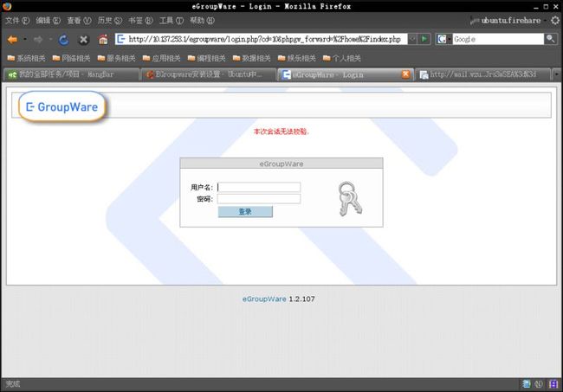Go to the home page icon
The width and height of the screenshot is (563, 392).
[x=103, y=40]
